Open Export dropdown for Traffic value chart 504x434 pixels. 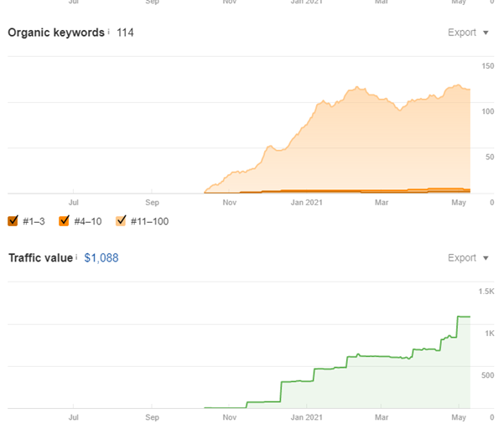pos(468,258)
